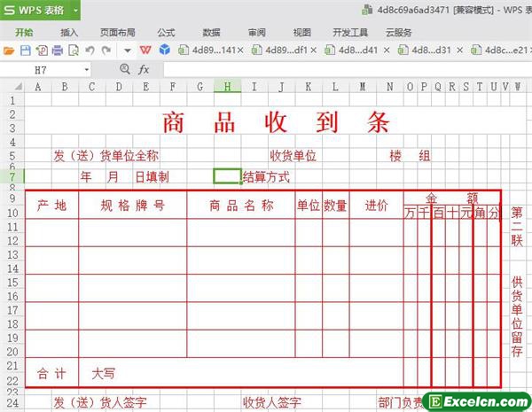Viewport: 532px width, 412px height.
Task: Click the red WPS W icon
Action: [145, 51]
